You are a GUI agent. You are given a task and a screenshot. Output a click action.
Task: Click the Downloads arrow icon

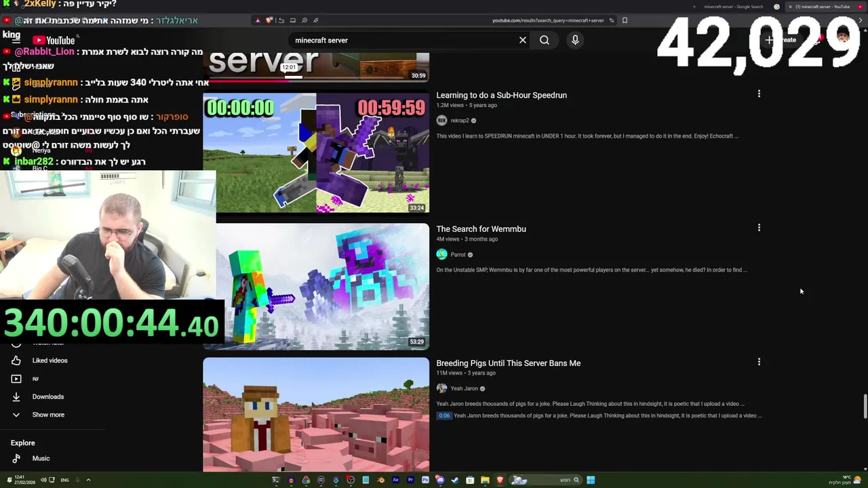click(x=16, y=396)
